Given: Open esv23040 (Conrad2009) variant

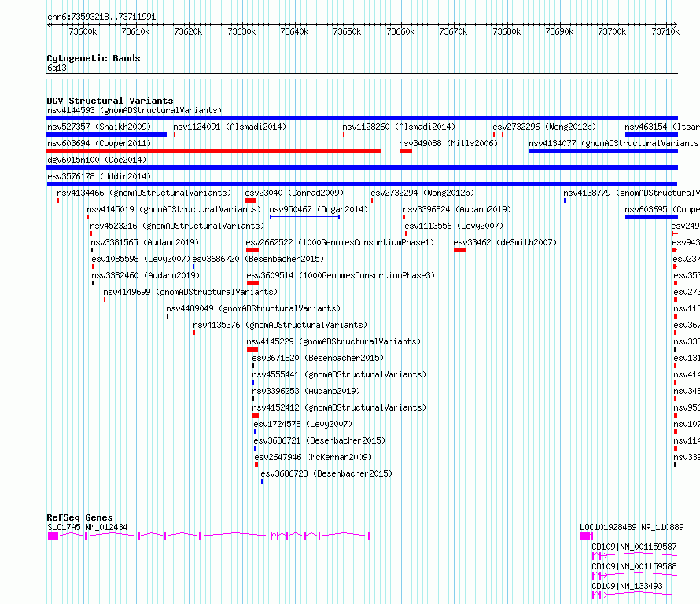Looking at the screenshot, I should (294, 193).
